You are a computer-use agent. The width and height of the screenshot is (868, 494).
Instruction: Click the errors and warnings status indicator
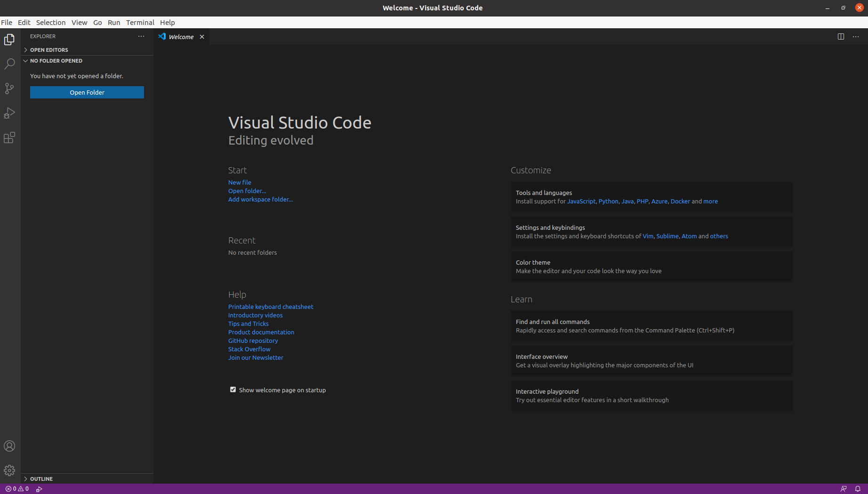pos(17,489)
